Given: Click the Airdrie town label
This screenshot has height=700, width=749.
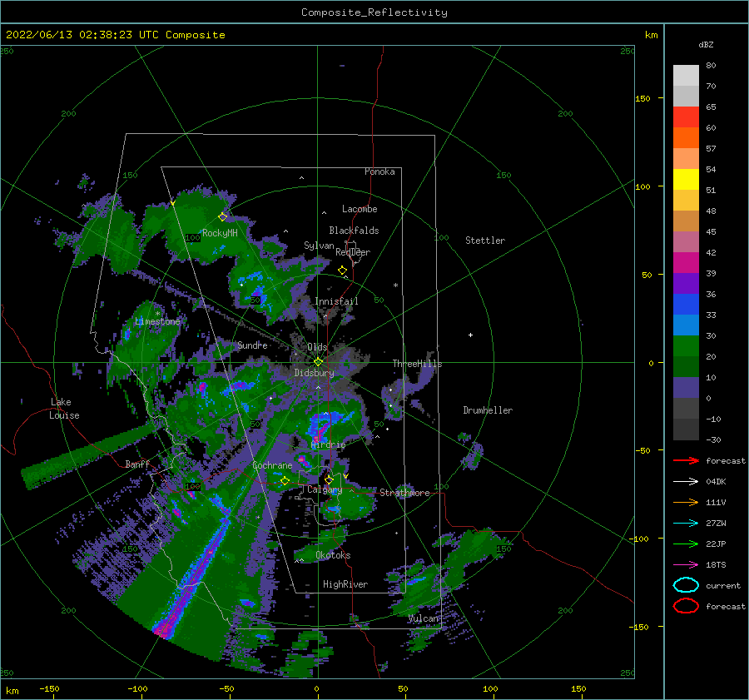Looking at the screenshot, I should (328, 444).
